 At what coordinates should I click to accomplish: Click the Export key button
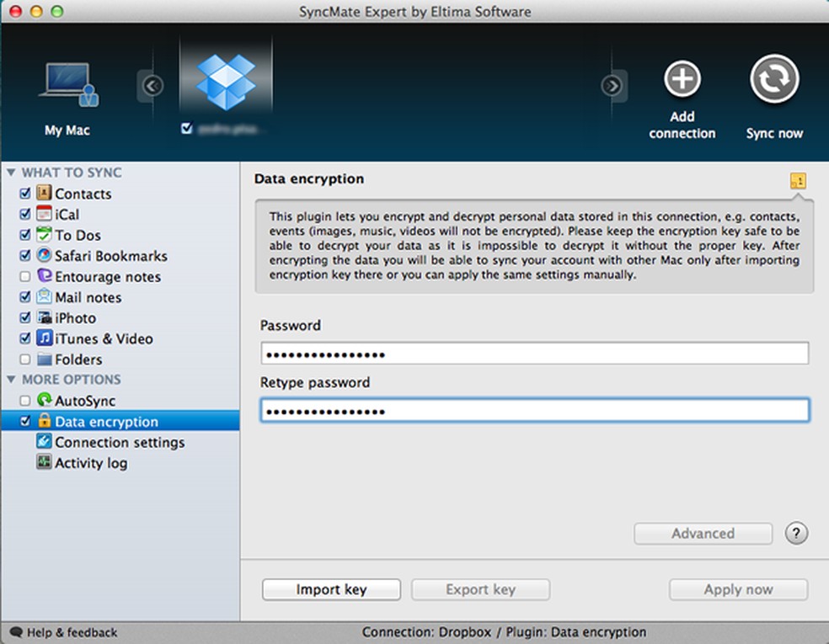480,589
